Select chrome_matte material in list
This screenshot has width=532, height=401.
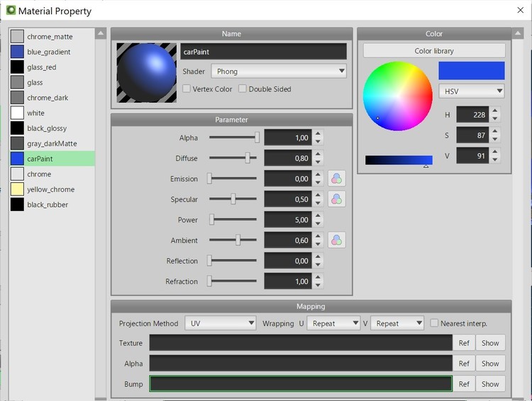point(52,36)
